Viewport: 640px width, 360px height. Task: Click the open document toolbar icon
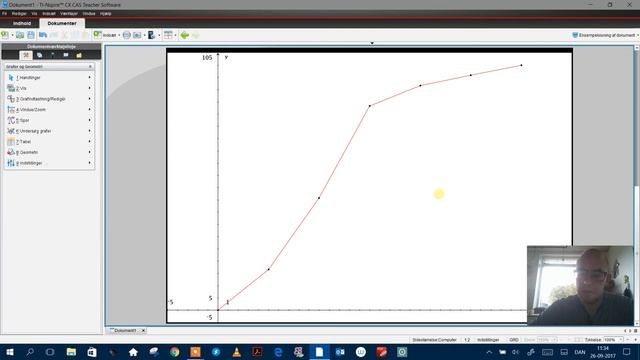(x=20, y=35)
